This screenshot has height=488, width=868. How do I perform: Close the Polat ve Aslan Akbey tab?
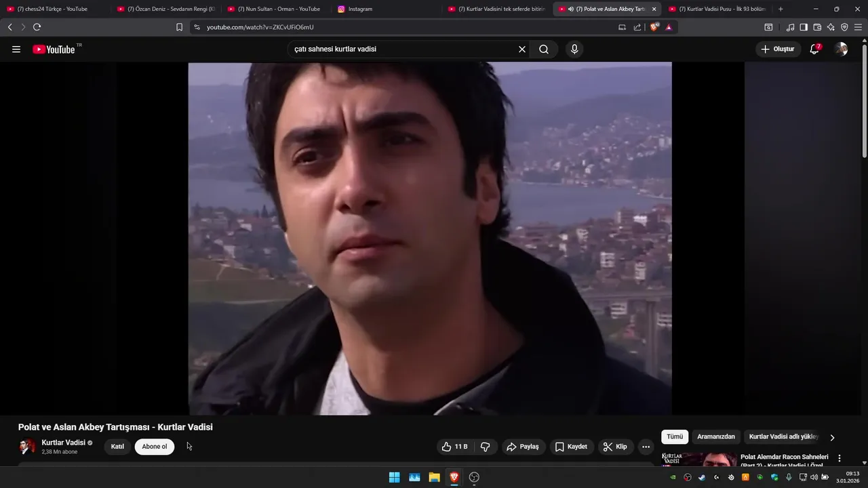pyautogui.click(x=654, y=9)
